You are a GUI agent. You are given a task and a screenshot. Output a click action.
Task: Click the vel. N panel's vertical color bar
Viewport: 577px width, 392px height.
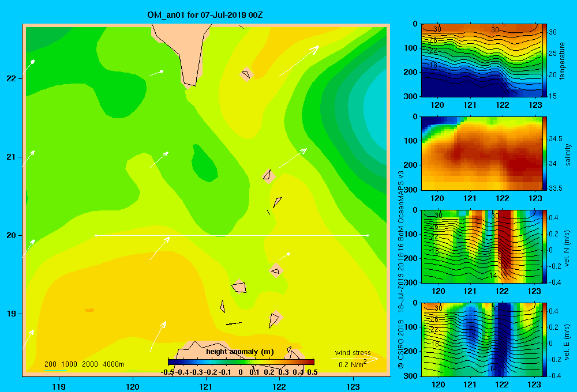click(545, 247)
